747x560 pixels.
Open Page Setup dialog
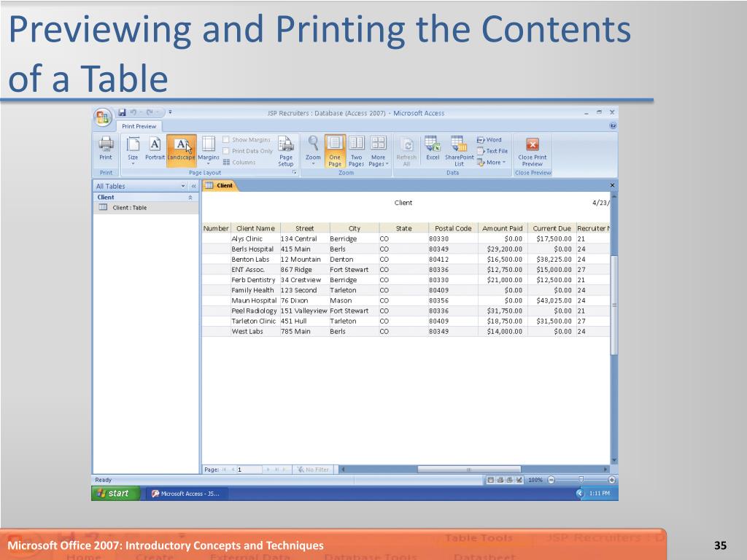[x=286, y=151]
